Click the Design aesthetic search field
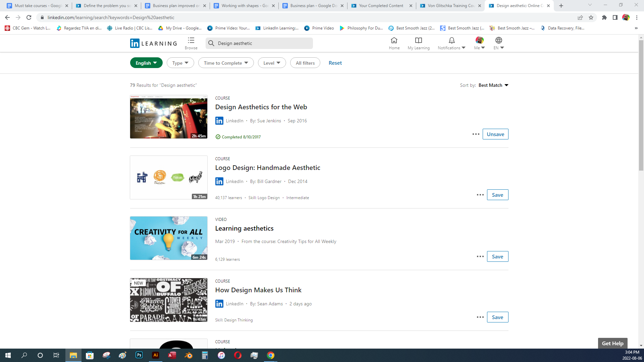644x362 pixels. click(x=263, y=43)
